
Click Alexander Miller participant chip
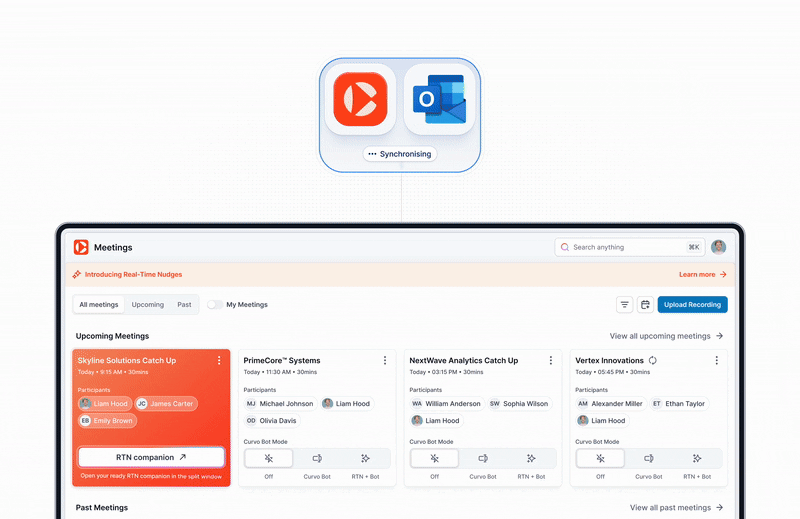(x=611, y=404)
